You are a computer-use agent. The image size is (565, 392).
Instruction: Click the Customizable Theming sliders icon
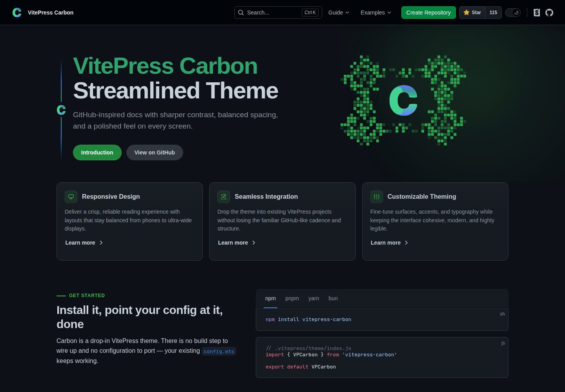377,197
